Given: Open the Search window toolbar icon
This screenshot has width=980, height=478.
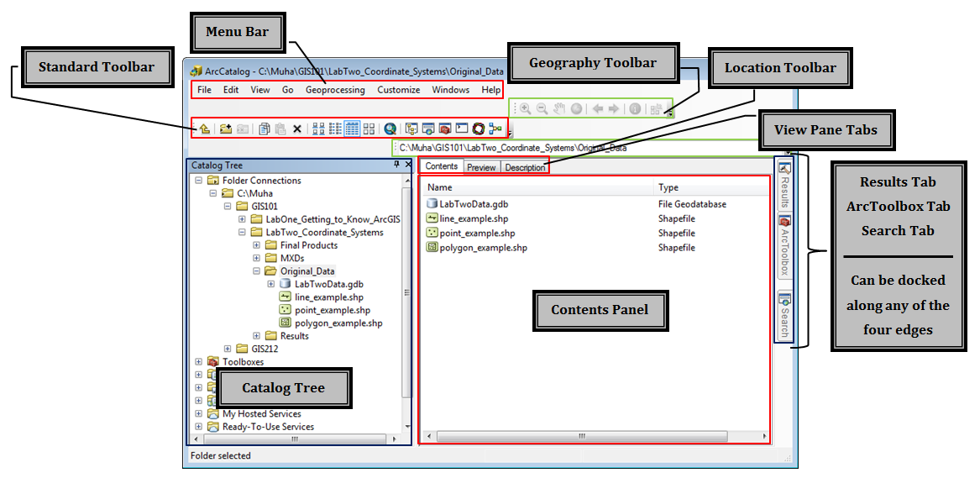Looking at the screenshot, I should (429, 129).
